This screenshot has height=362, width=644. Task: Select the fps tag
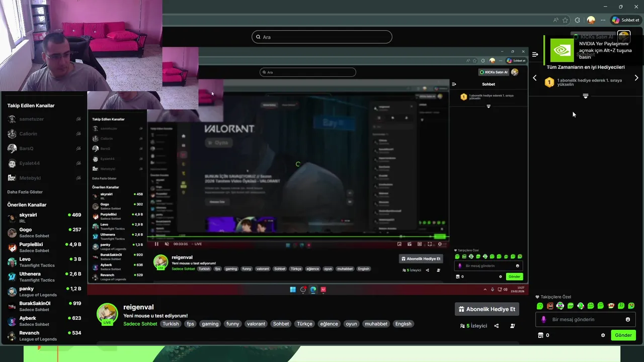click(190, 324)
